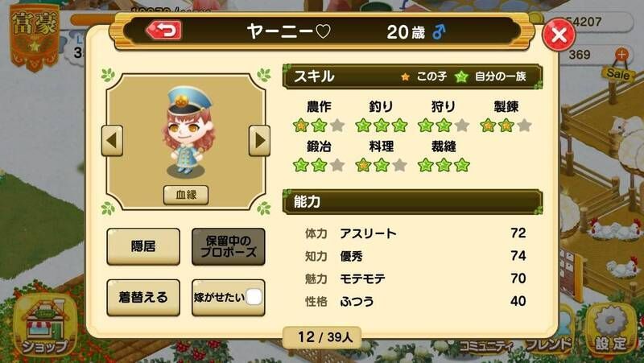Tap the 12 / 39人 page counter
Viewport: 644px width, 363px height.
tap(322, 337)
